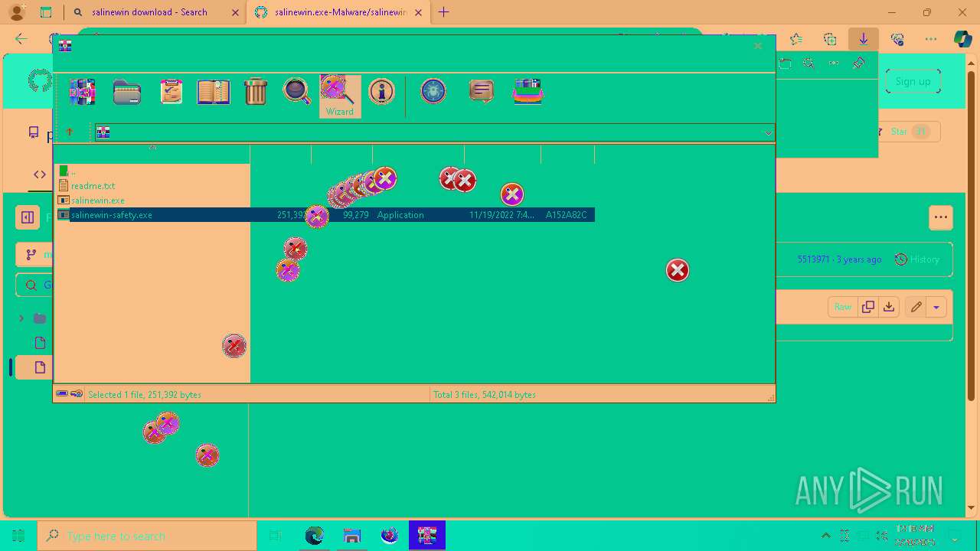Click the packed size value 99,279
The width and height of the screenshot is (980, 551).
355,215
